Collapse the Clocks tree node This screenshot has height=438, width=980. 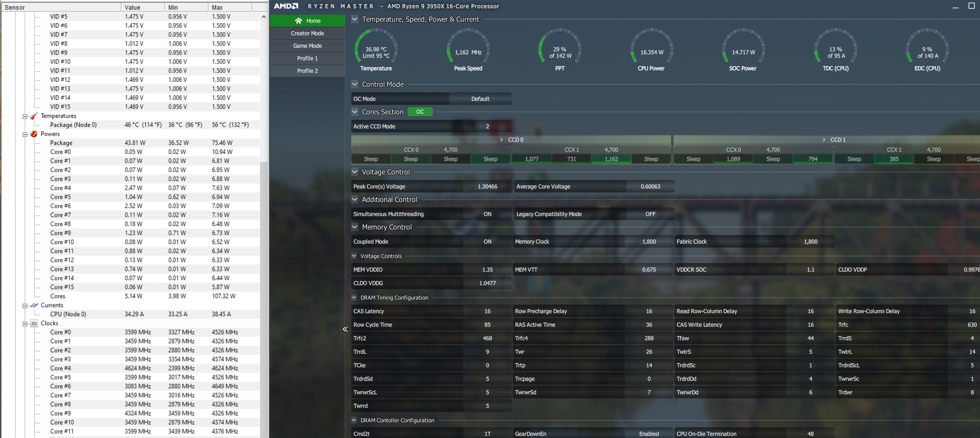tap(25, 324)
